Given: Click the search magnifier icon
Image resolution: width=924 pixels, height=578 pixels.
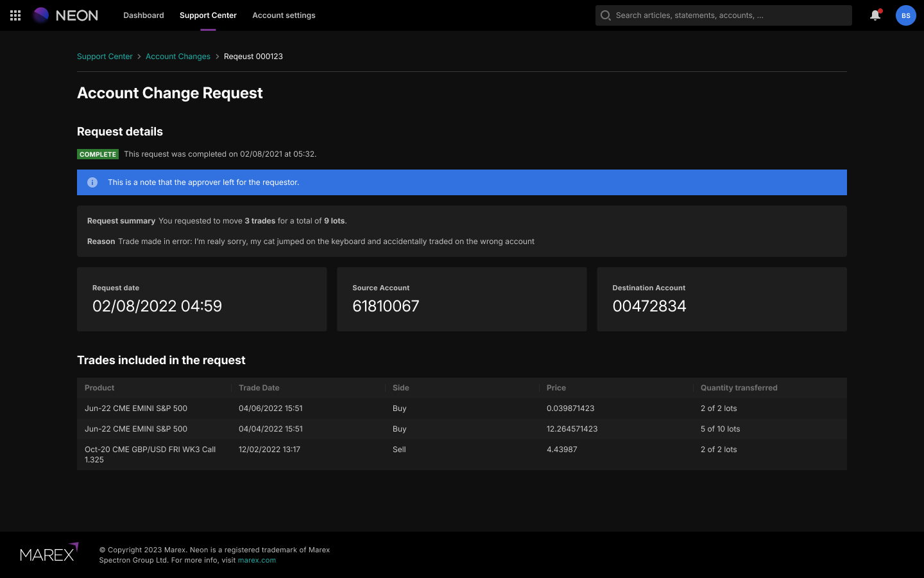Looking at the screenshot, I should (x=605, y=15).
